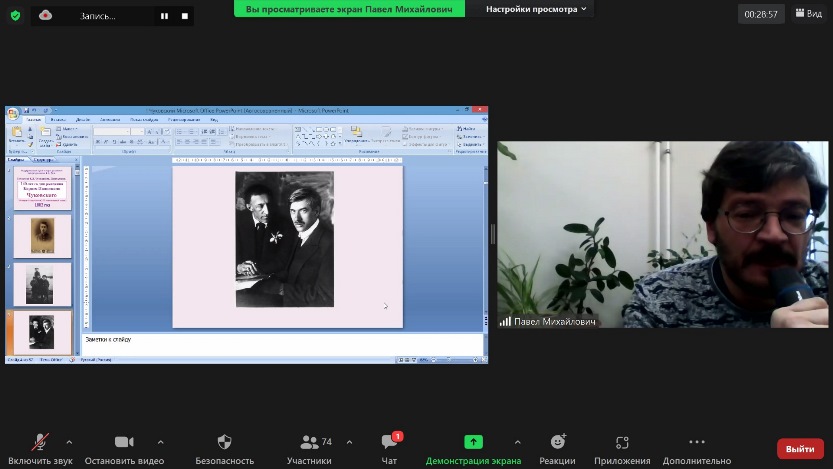Switch layout with the Вид button
Screen dimensions: 833x469
pos(807,14)
